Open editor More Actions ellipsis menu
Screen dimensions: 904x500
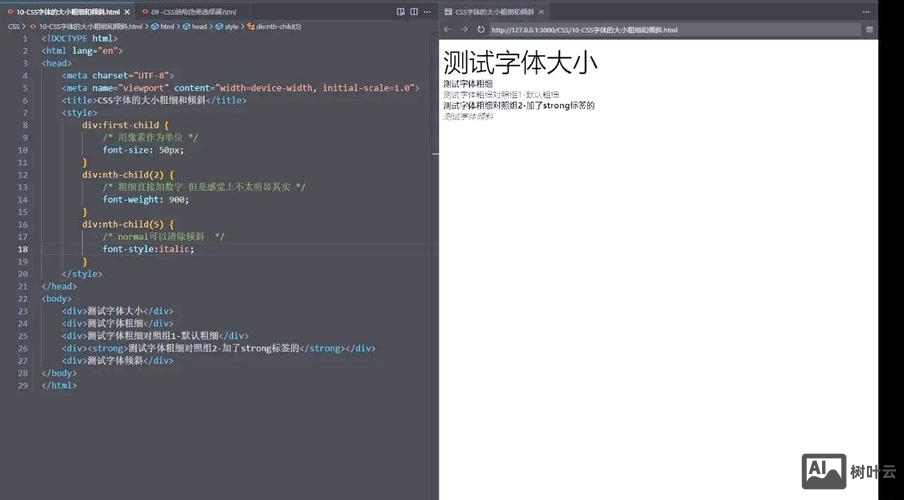point(427,12)
